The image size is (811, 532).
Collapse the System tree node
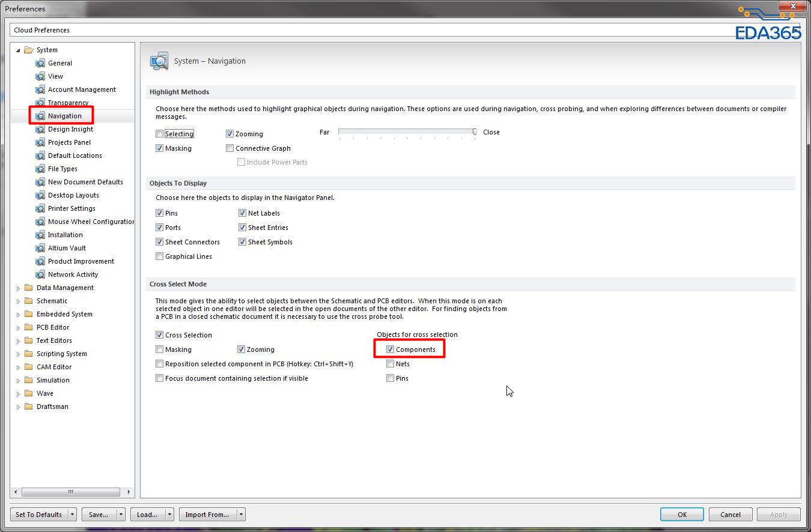point(19,50)
